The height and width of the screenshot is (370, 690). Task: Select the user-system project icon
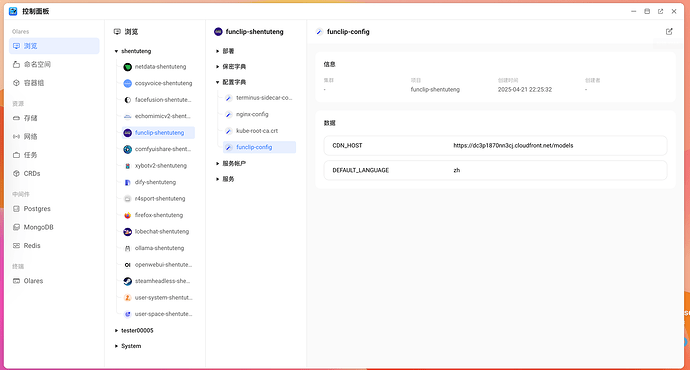coord(128,298)
